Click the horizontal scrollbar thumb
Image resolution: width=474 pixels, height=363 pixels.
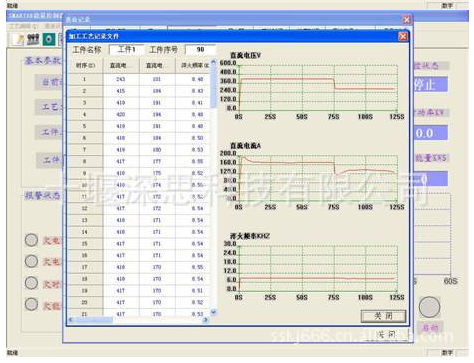coord(94,320)
